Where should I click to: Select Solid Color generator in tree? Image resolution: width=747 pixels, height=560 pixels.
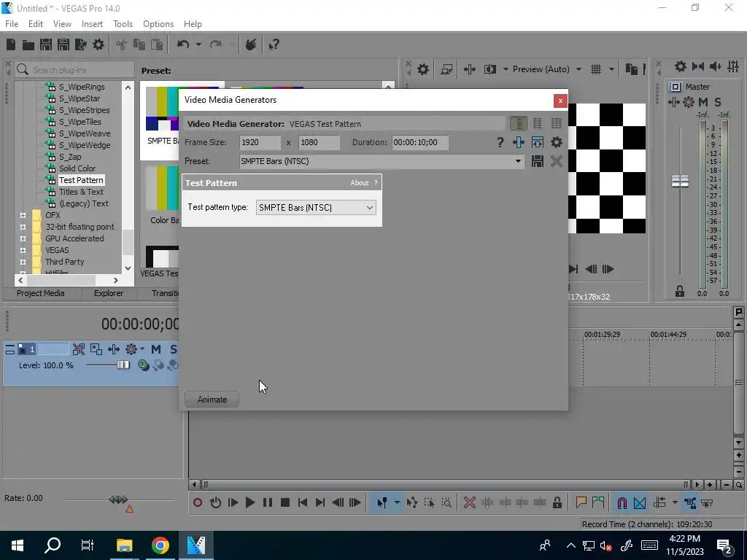pos(77,168)
